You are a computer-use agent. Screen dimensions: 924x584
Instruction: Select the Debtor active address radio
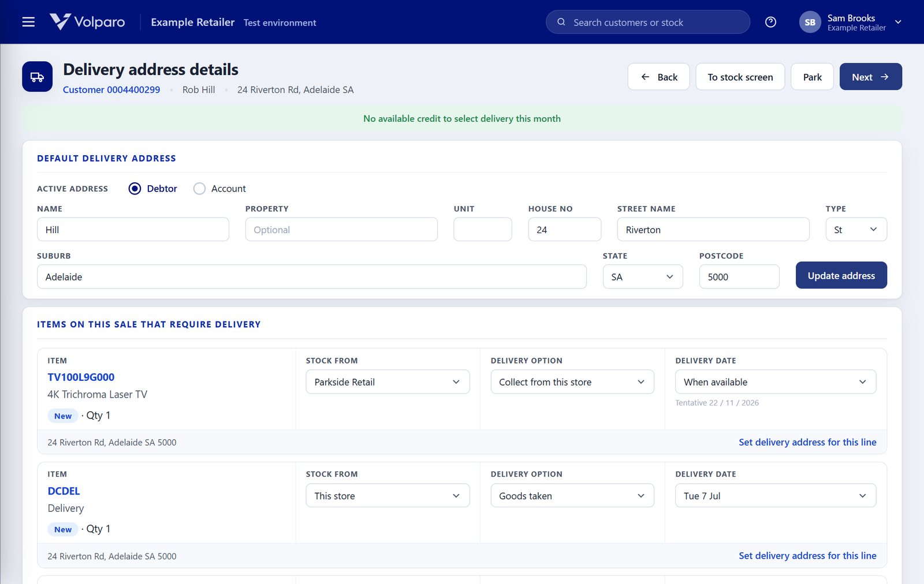point(135,189)
